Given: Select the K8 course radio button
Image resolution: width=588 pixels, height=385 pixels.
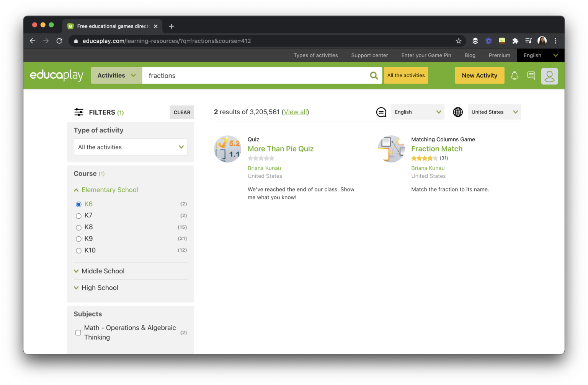Looking at the screenshot, I should pos(79,227).
